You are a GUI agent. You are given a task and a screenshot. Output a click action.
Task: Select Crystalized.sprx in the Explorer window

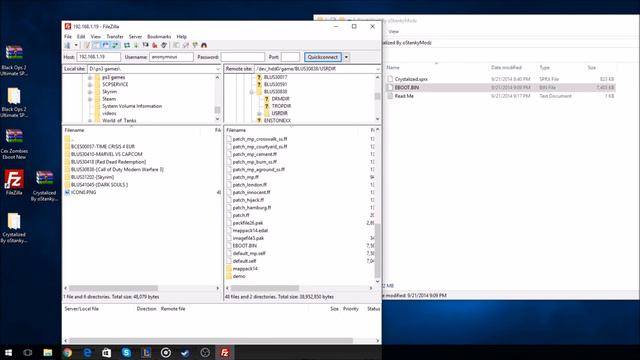(411, 79)
